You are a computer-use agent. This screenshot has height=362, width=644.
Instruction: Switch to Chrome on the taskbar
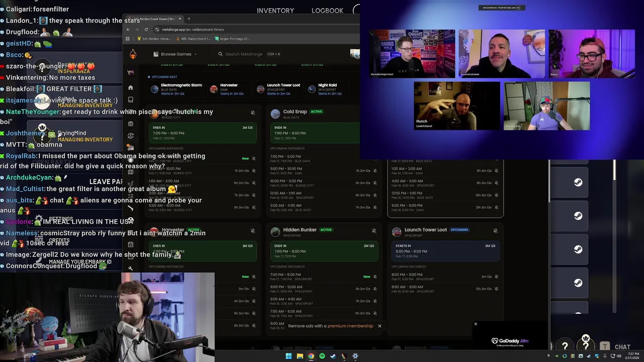311,356
